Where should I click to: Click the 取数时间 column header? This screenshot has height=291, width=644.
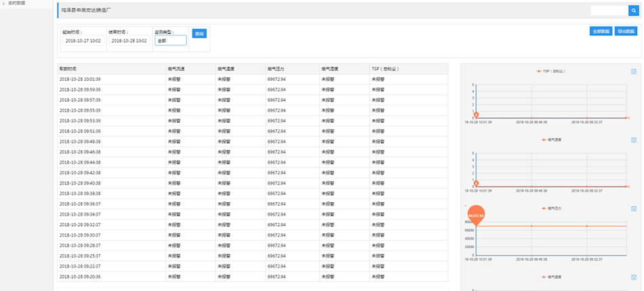pyautogui.click(x=68, y=69)
